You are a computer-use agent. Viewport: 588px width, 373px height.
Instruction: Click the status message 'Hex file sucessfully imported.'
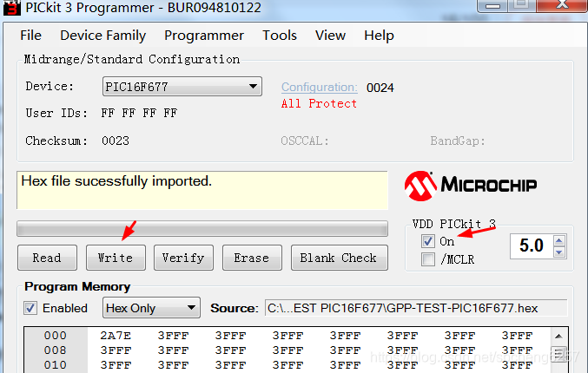116,181
